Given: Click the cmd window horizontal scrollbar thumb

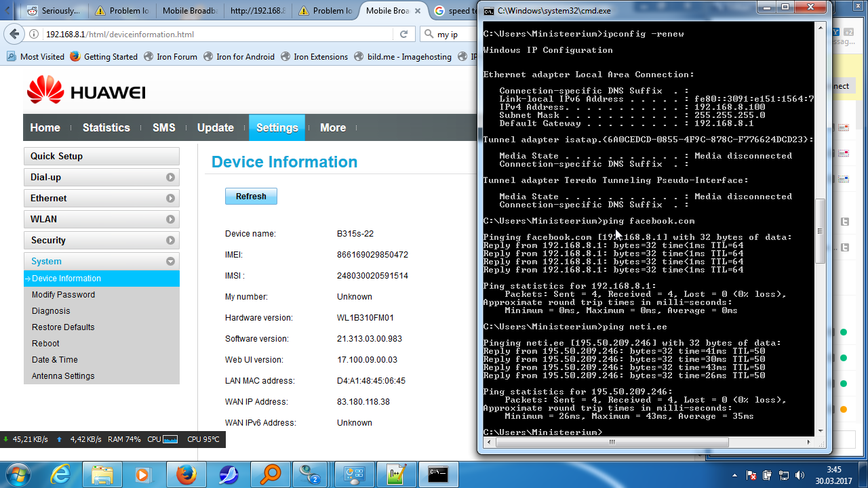Looking at the screenshot, I should (612, 442).
